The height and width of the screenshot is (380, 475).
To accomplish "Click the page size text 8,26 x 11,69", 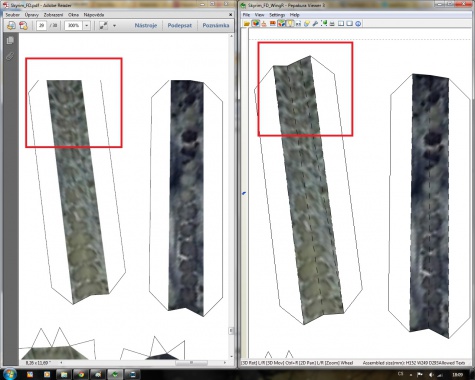I will (37, 363).
